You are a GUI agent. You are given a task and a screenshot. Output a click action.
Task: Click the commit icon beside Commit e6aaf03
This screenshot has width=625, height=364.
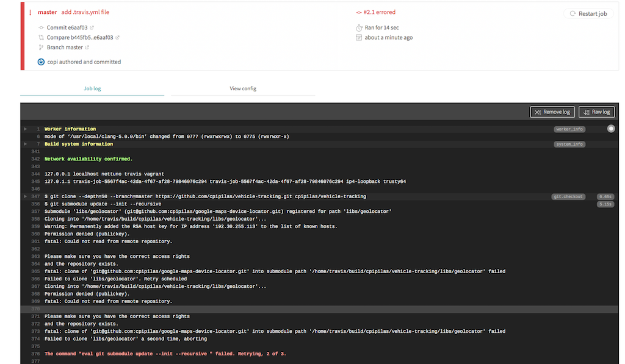pyautogui.click(x=41, y=27)
